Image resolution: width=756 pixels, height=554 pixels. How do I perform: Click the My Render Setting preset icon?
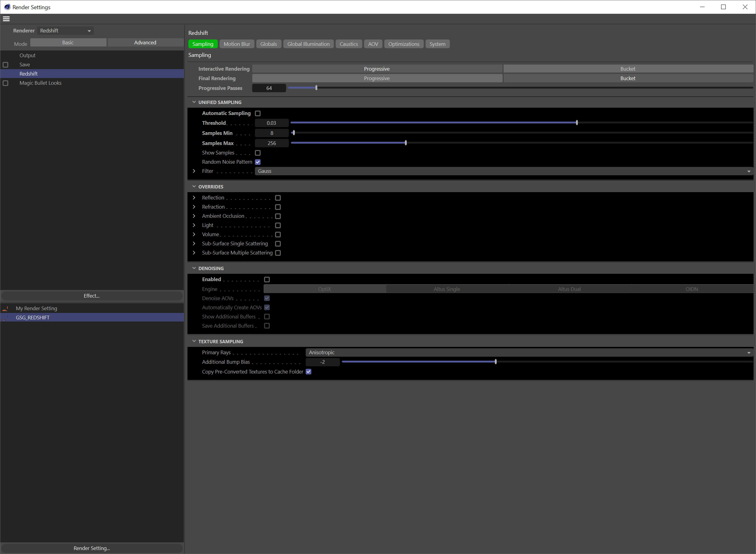[x=6, y=309]
